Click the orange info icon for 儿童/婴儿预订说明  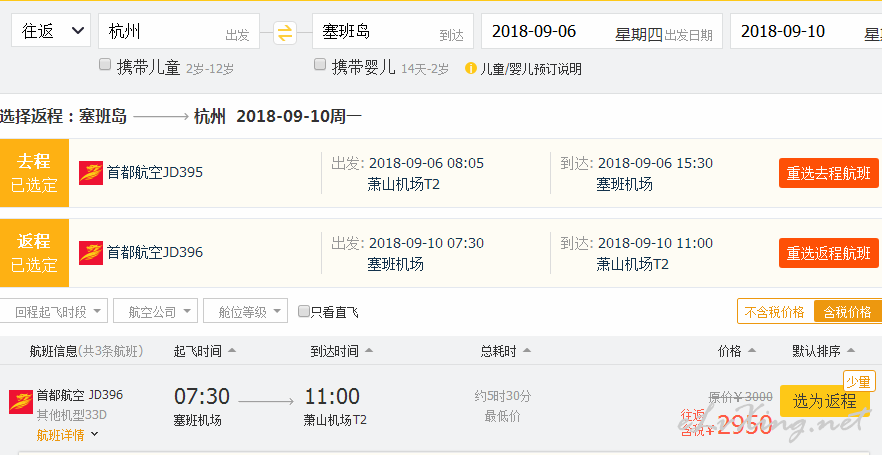point(471,69)
